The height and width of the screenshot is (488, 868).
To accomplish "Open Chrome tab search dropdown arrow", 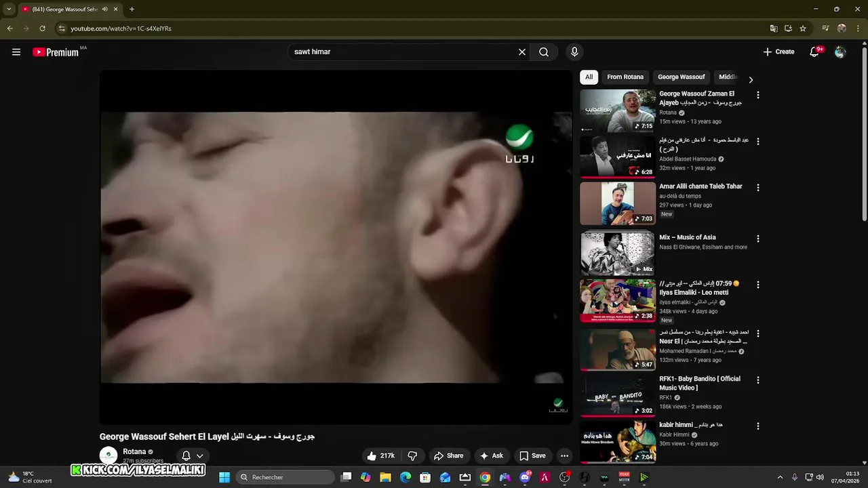I will (9, 9).
